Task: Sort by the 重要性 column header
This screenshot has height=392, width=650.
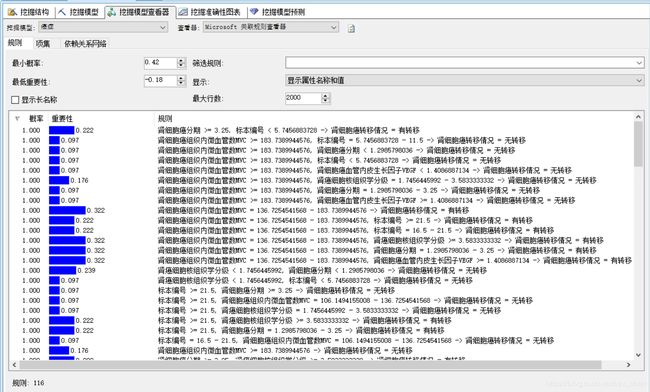Action: pyautogui.click(x=62, y=119)
